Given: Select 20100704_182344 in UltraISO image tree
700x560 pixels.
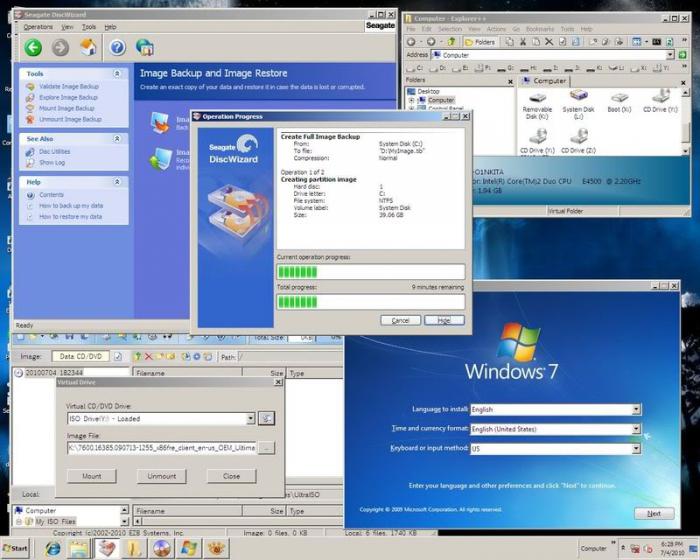Looking at the screenshot, I should point(54,372).
